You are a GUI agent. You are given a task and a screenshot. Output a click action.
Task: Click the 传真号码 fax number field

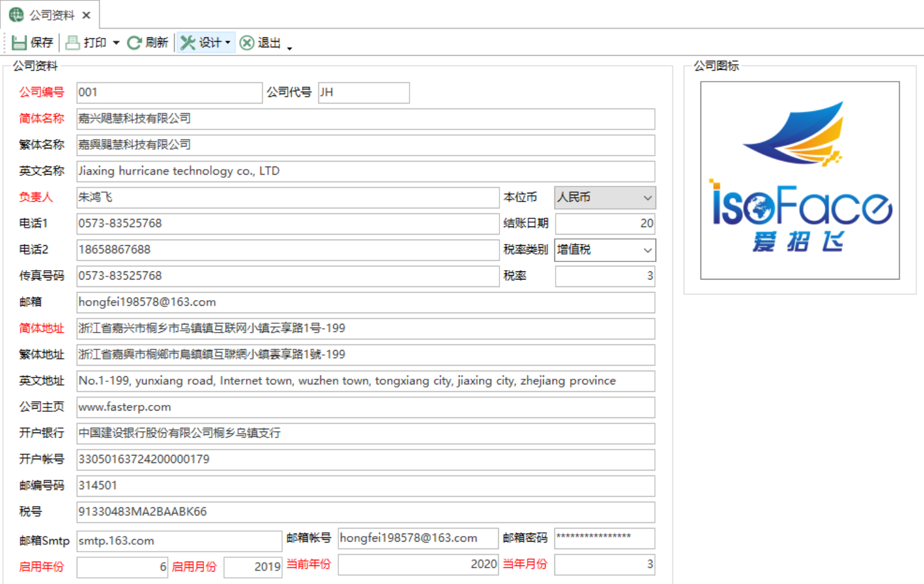(288, 276)
